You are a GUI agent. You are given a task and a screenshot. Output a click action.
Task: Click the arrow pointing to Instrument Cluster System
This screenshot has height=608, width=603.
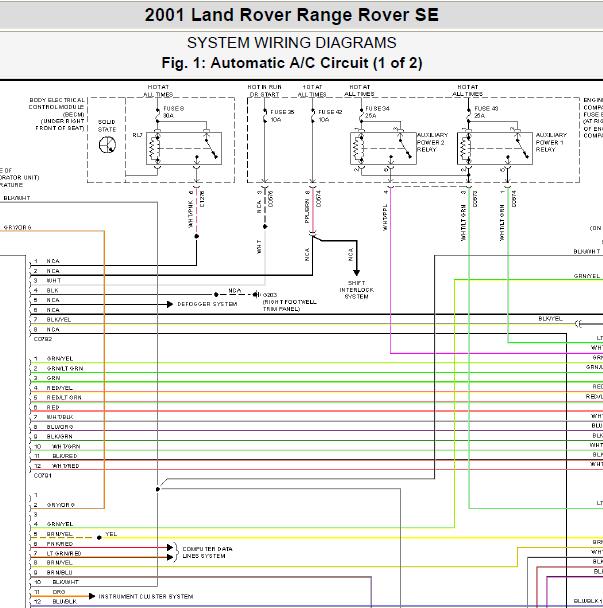(92, 596)
